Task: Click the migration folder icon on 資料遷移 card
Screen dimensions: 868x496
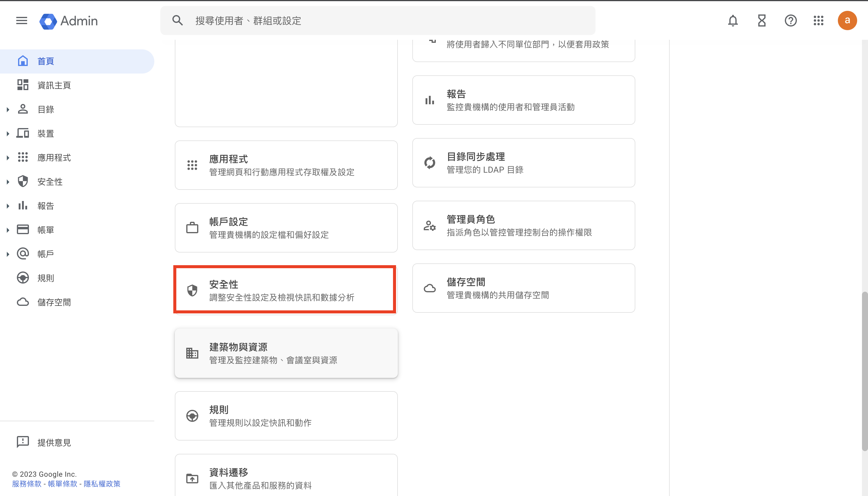Action: click(x=192, y=479)
